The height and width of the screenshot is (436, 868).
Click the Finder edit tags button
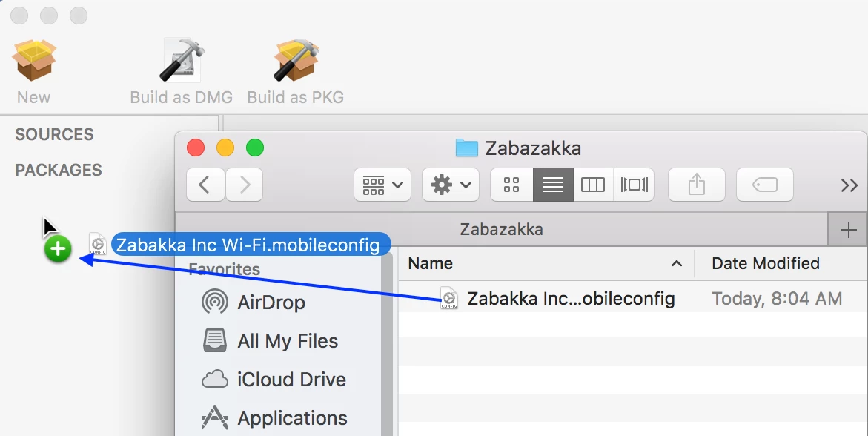click(764, 185)
